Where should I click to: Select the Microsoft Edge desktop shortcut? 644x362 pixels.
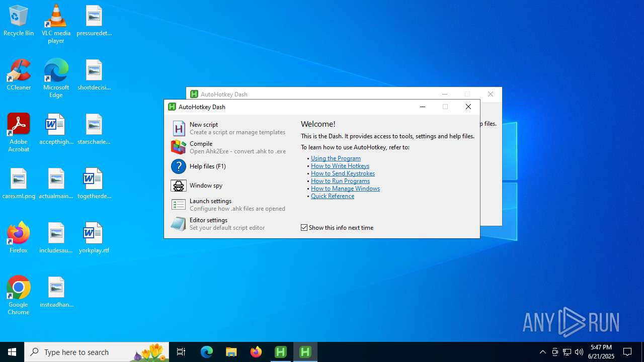coord(56,78)
